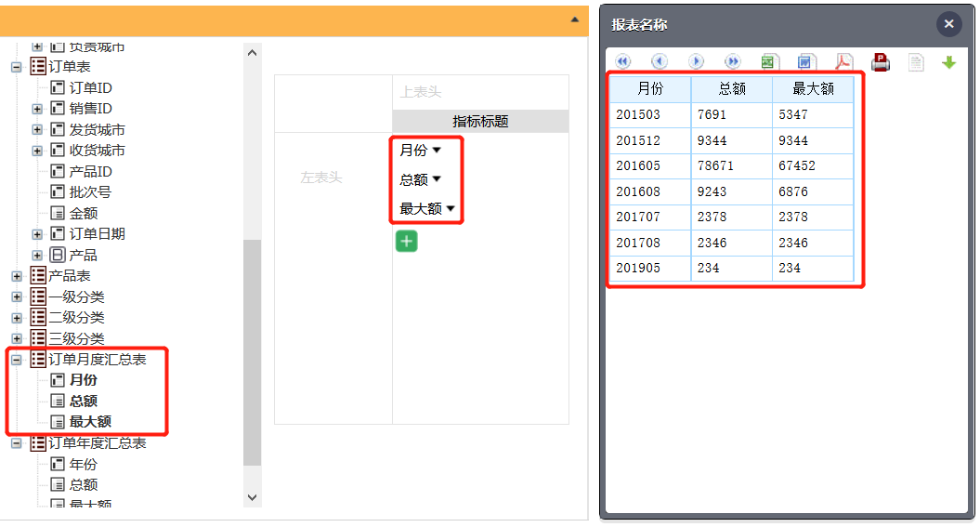
Task: Export report to PDF
Action: click(843, 61)
